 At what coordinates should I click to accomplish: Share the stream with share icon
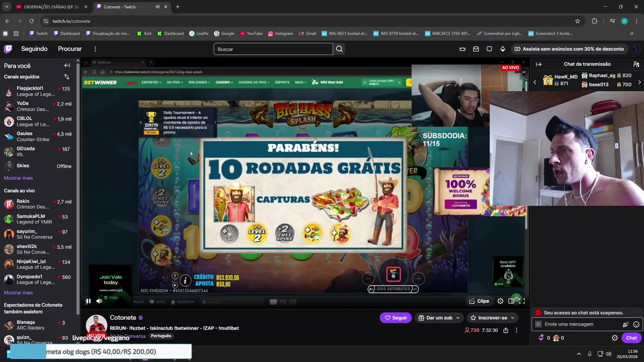point(506,330)
